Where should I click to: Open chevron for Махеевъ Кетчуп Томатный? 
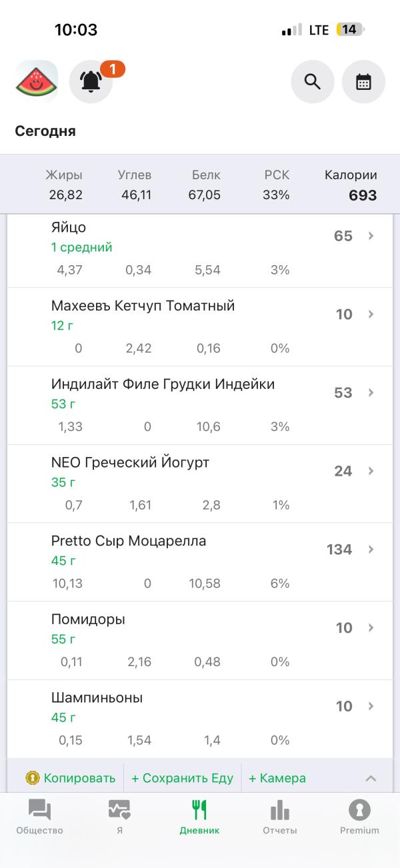click(x=371, y=314)
